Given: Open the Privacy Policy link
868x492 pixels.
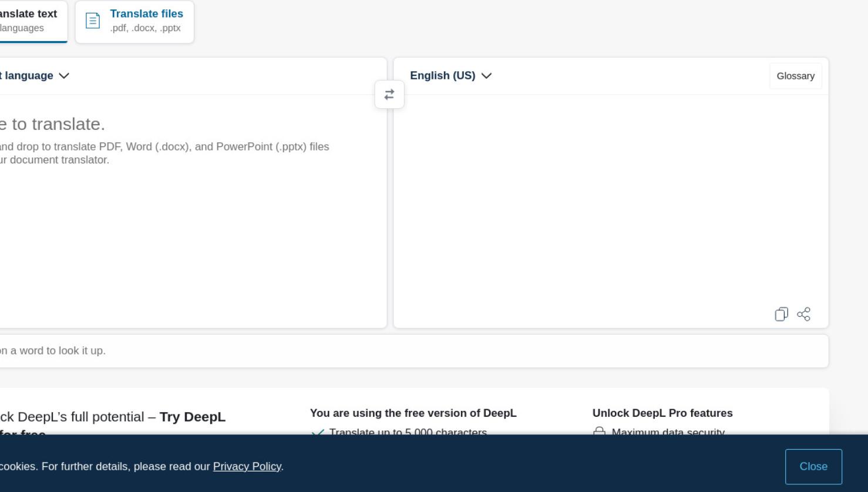Looking at the screenshot, I should point(247,466).
